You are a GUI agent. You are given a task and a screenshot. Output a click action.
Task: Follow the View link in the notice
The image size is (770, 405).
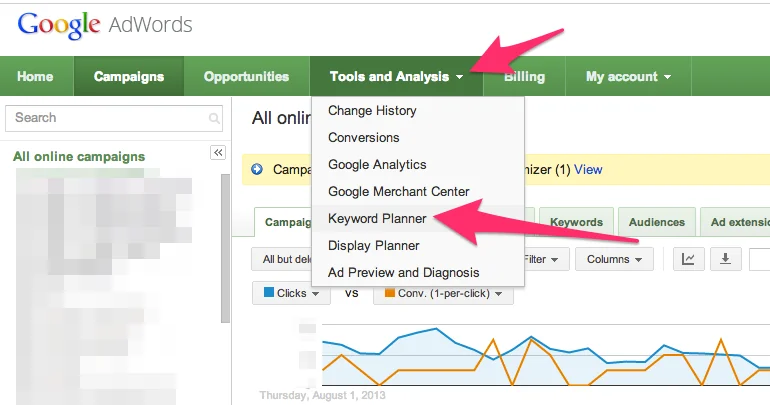tap(588, 169)
